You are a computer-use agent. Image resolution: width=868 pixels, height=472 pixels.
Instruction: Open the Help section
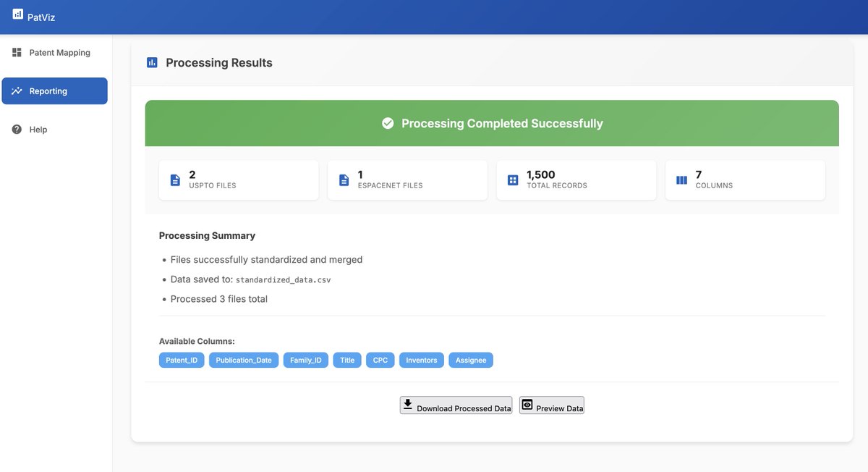pyautogui.click(x=54, y=130)
